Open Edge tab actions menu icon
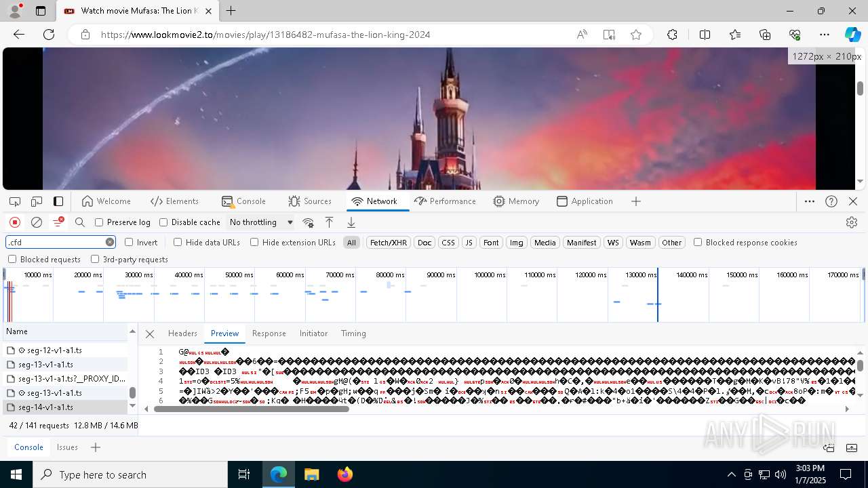 click(41, 11)
